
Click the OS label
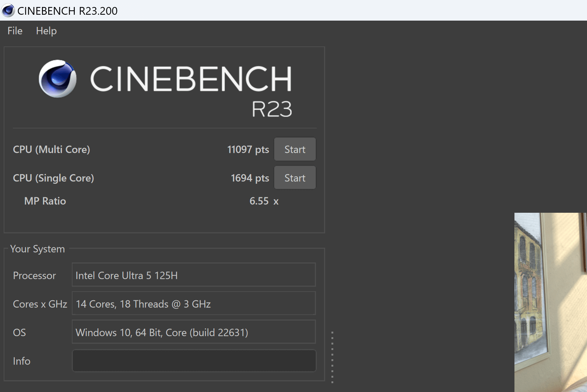(20, 333)
